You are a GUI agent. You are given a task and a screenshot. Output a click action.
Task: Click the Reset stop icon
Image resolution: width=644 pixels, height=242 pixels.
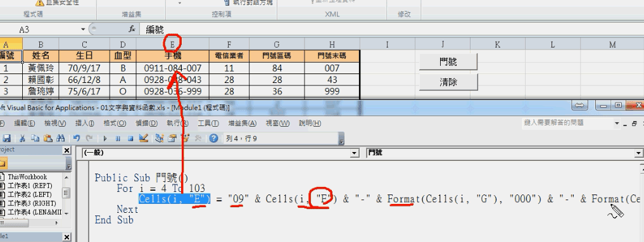click(130, 139)
